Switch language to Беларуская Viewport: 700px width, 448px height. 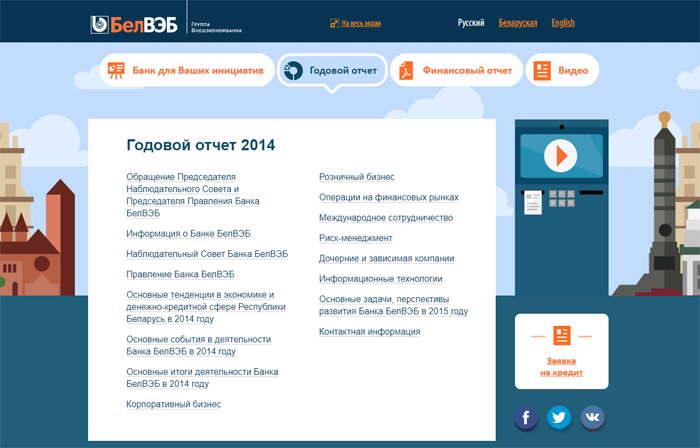click(x=518, y=23)
